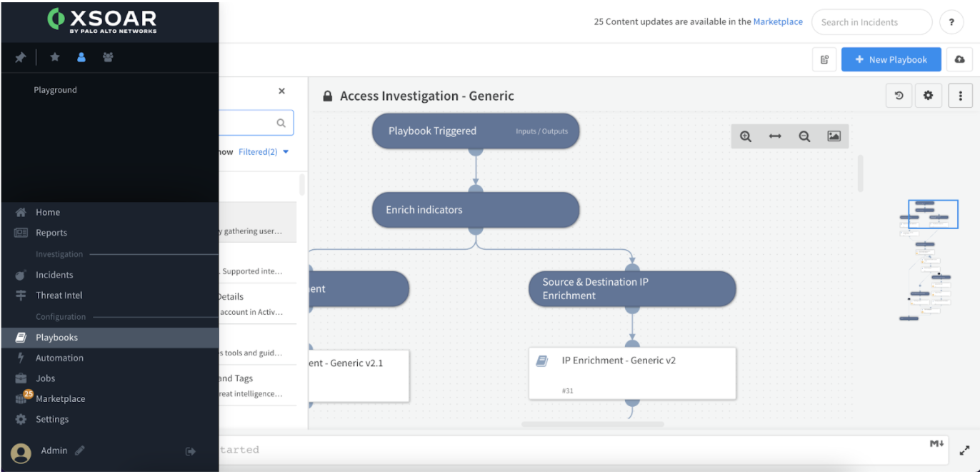Pin the sidebar with the pin icon
980x474 pixels.
coord(20,58)
